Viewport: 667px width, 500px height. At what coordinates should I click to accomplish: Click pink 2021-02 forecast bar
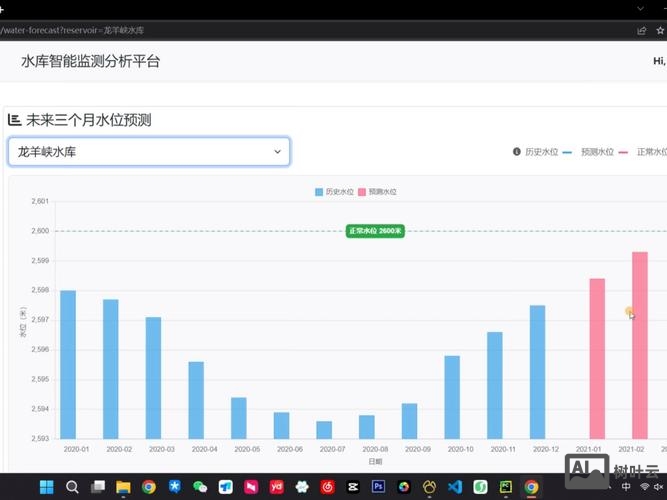tap(640, 345)
